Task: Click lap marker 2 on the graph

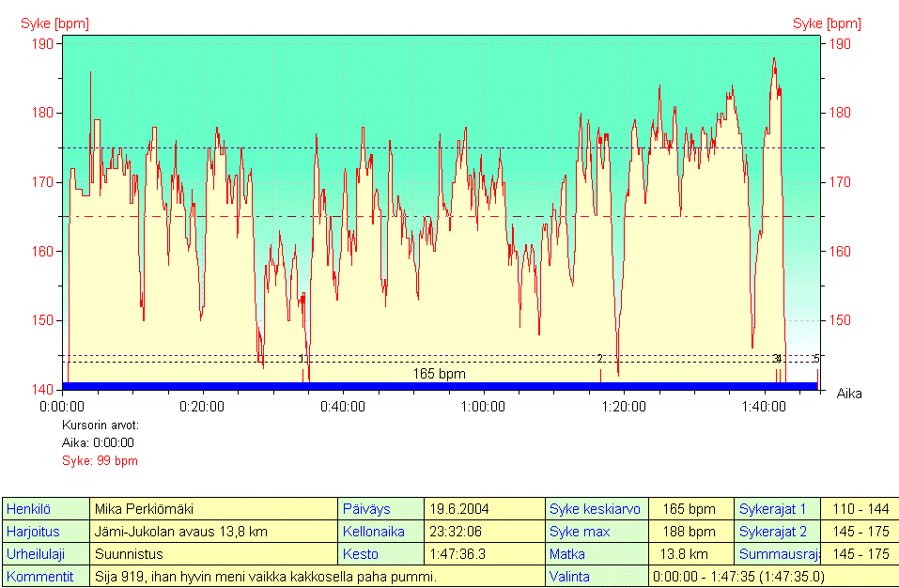Action: pyautogui.click(x=599, y=359)
